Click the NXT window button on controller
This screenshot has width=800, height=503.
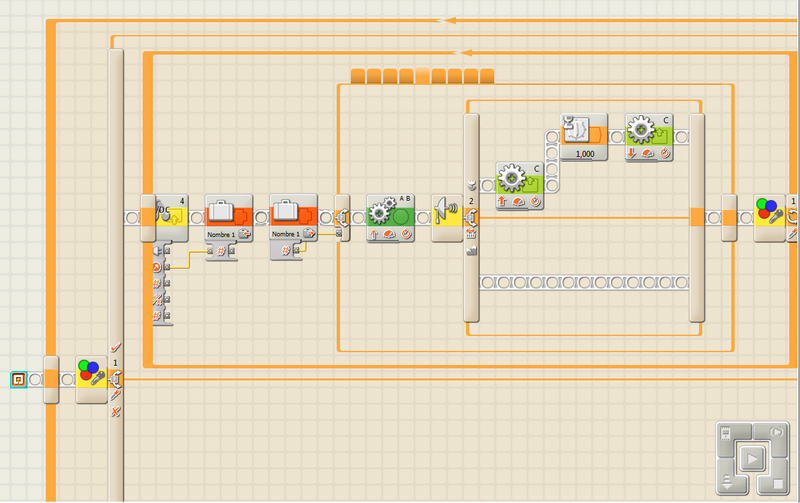tap(727, 434)
